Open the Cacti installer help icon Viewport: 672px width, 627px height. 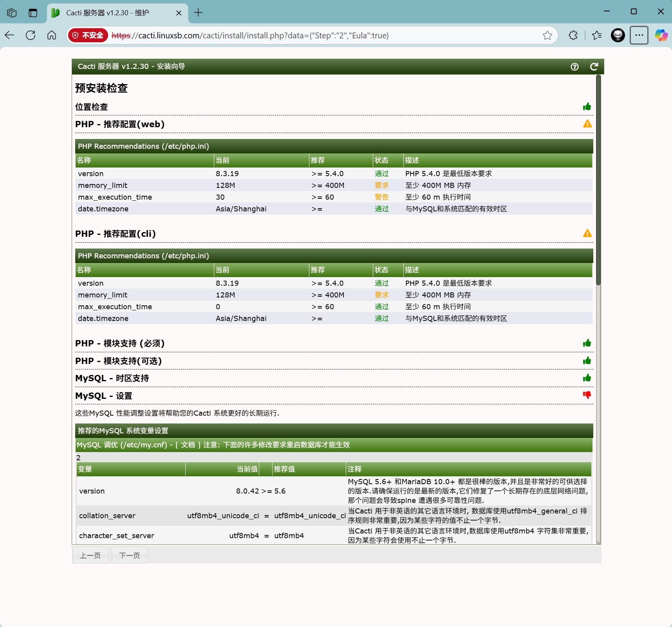coord(574,67)
